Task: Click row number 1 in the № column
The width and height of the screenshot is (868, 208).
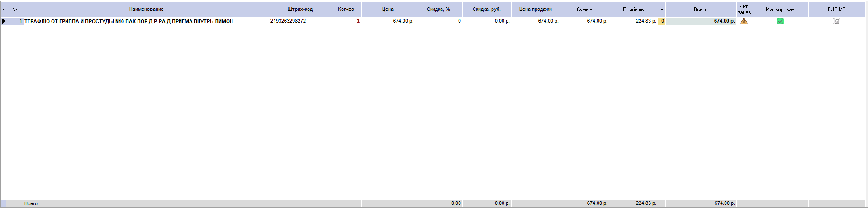Action: (15, 21)
